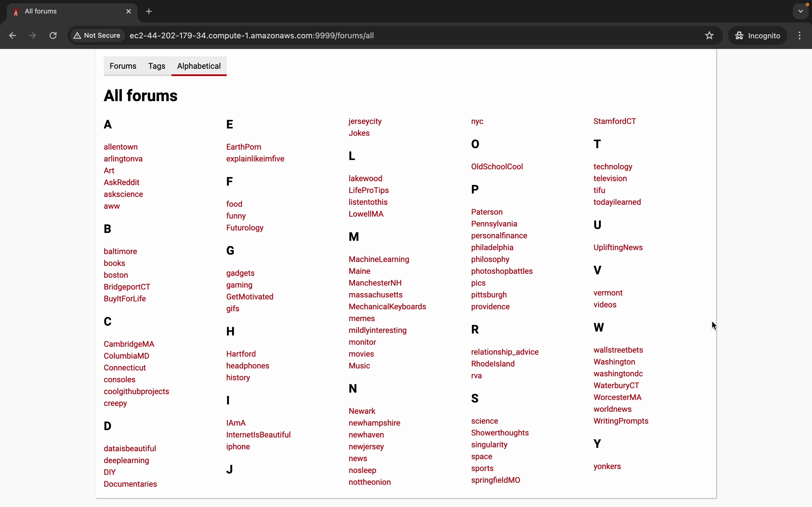The height and width of the screenshot is (507, 812).
Task: Open the MachineLearning forum link
Action: [x=378, y=259]
